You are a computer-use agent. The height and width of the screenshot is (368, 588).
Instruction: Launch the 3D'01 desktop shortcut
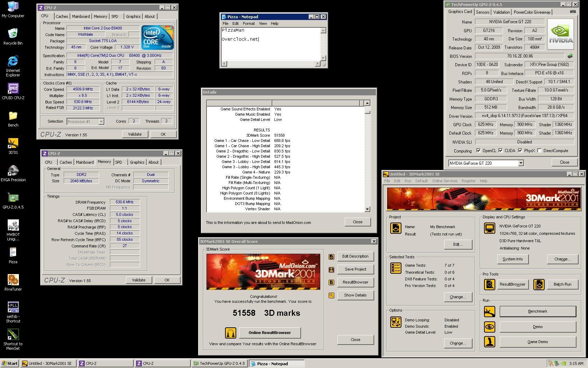tap(13, 146)
